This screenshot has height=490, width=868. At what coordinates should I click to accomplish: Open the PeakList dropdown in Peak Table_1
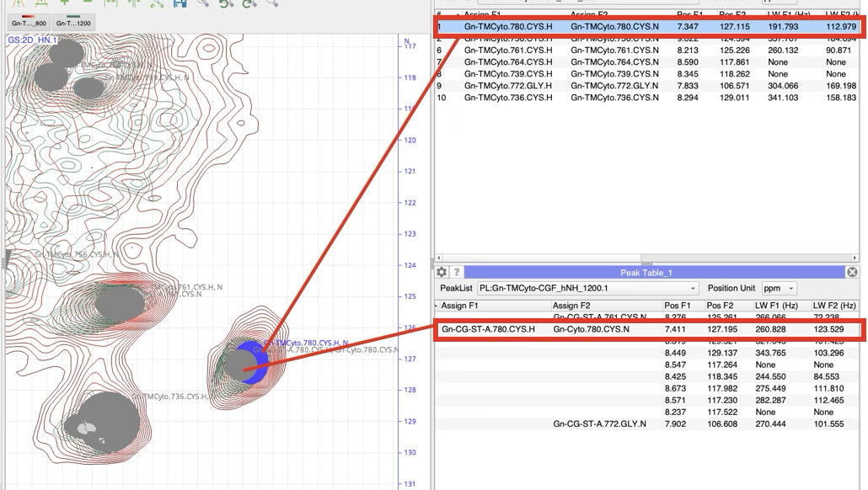click(x=587, y=288)
